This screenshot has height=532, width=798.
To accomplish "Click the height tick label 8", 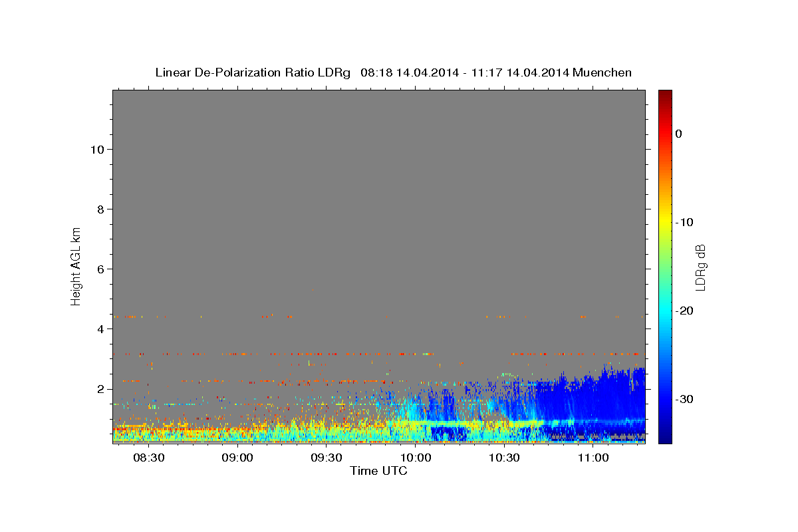I will coord(99,209).
